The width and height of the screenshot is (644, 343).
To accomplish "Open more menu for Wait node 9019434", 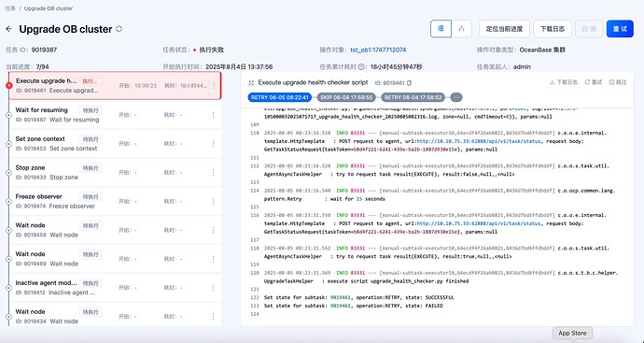I will (213, 316).
